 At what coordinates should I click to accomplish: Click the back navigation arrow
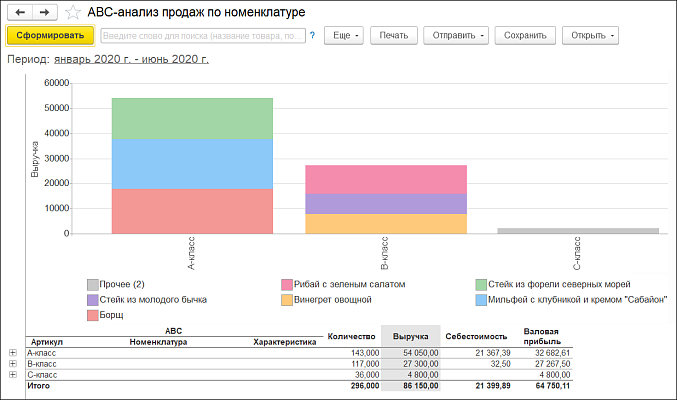pos(19,13)
